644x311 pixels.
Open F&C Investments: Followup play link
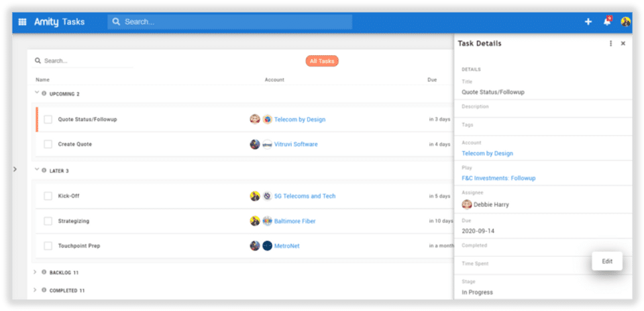(x=498, y=178)
